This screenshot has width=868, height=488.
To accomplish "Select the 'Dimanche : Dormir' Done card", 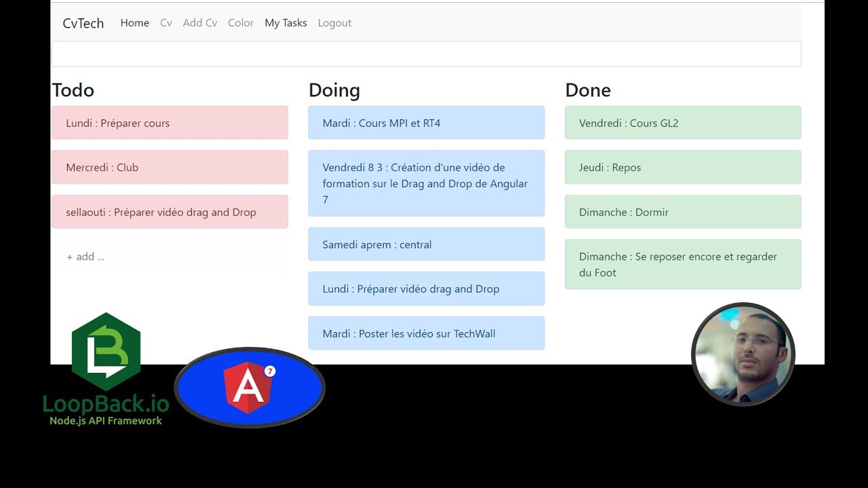I will click(683, 212).
